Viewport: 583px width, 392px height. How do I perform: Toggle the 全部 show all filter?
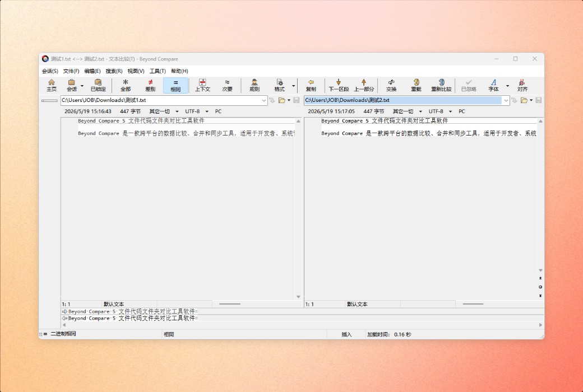126,85
